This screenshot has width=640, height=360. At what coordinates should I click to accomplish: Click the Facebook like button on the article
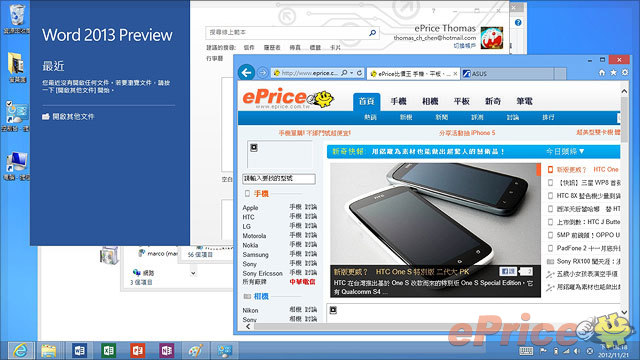(508, 271)
